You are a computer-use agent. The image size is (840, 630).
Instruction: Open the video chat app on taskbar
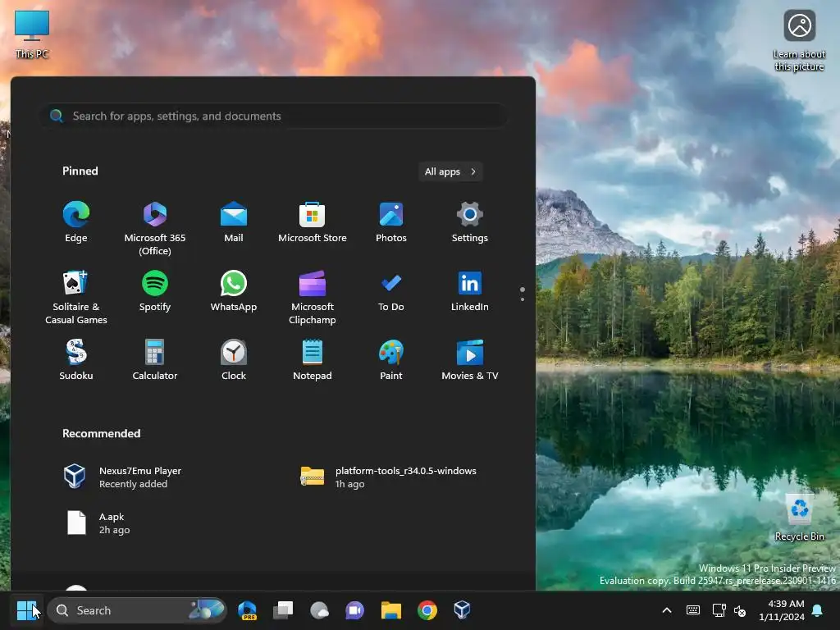tap(354, 610)
